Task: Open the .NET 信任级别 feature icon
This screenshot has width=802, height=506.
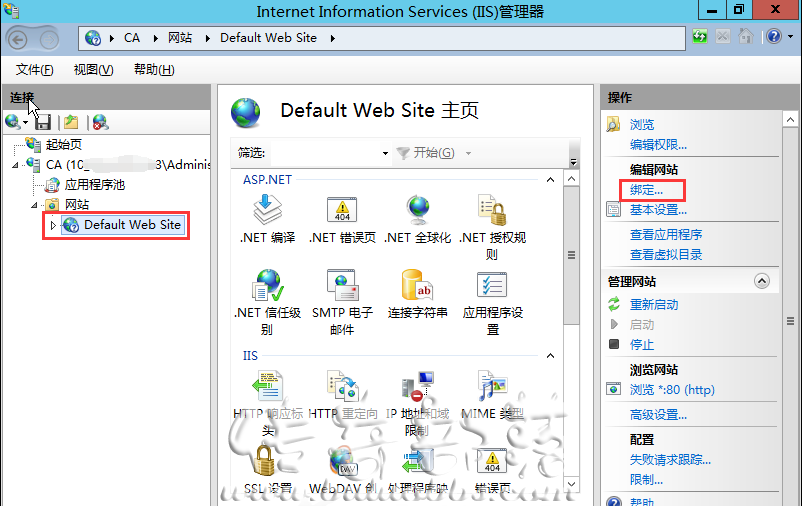Action: pyautogui.click(x=267, y=285)
